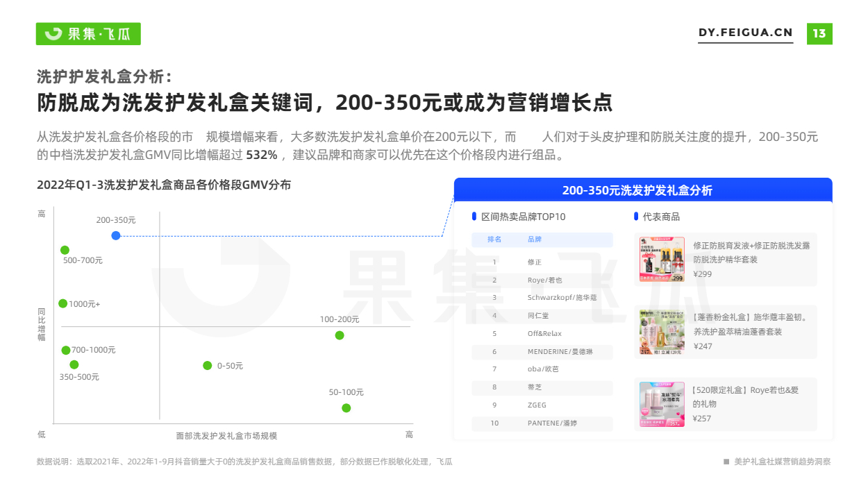Click the 果集·飞瓜 logo
Screen dimensions: 868x488
point(88,33)
